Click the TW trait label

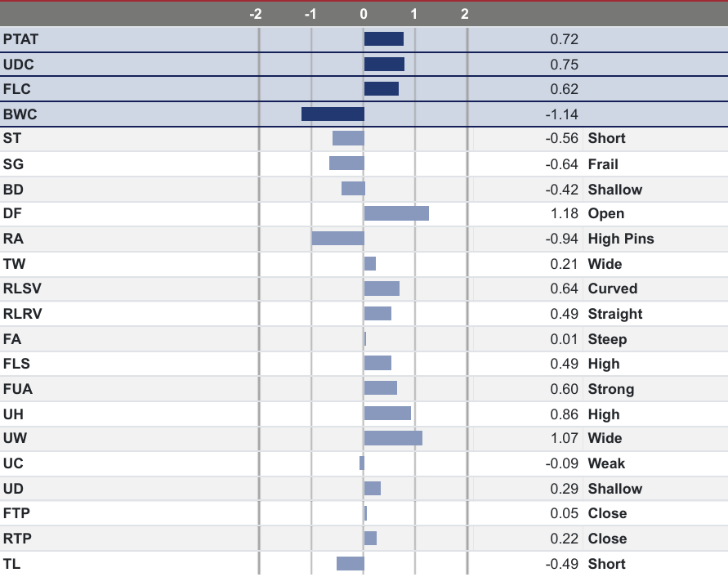tap(14, 264)
